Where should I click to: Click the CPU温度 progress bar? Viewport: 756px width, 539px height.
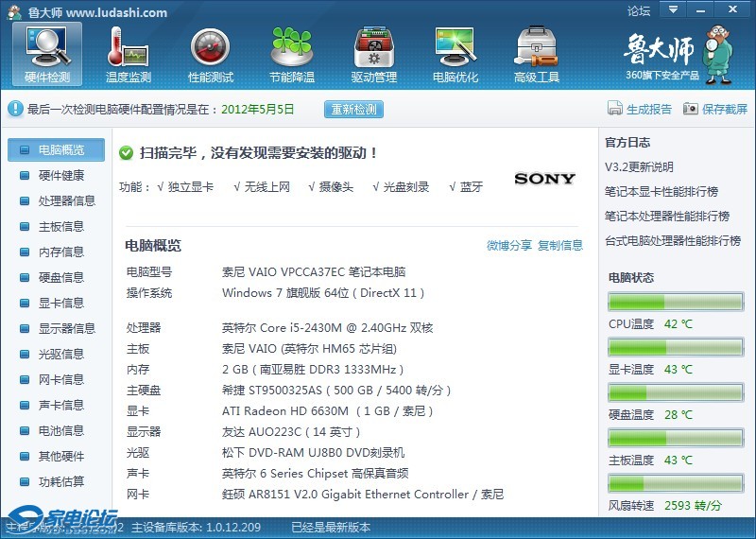(676, 302)
